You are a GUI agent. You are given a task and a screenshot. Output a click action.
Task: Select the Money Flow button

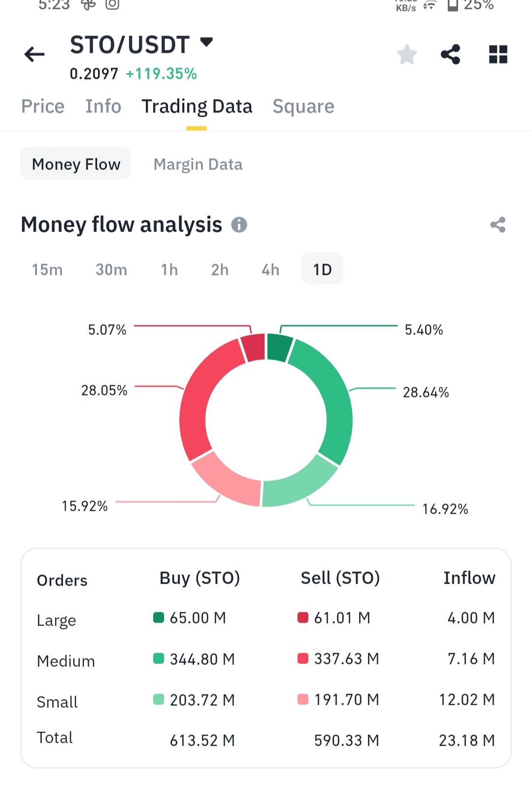coord(76,164)
